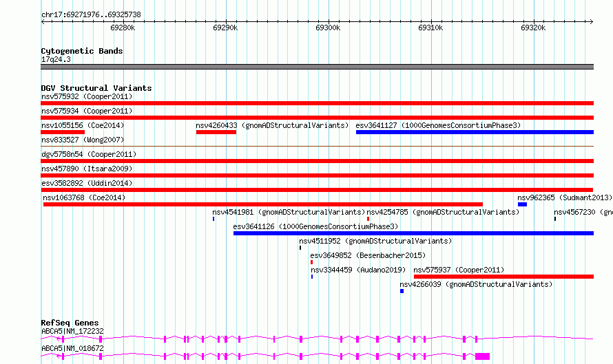This screenshot has height=364, width=613.
Task: Open nsv3344459 (Audano2019) label
Action: (x=358, y=270)
